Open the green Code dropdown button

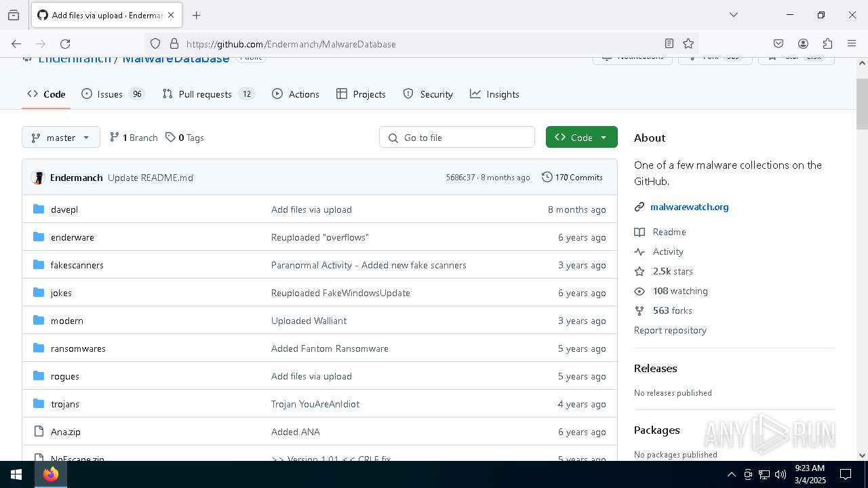[581, 137]
